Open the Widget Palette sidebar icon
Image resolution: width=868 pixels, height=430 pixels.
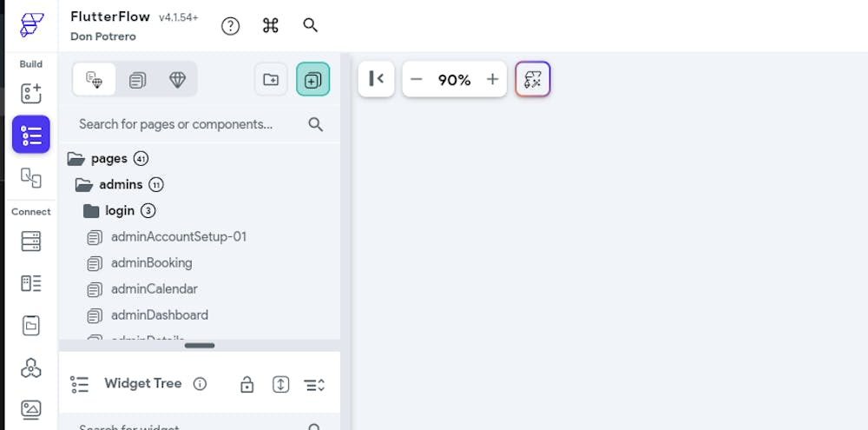pos(31,94)
